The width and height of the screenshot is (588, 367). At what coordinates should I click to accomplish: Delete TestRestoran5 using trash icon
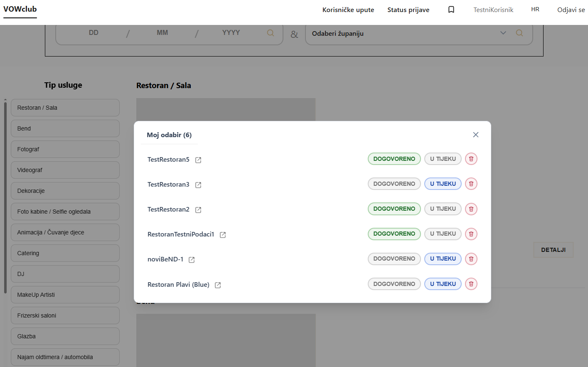coord(471,159)
